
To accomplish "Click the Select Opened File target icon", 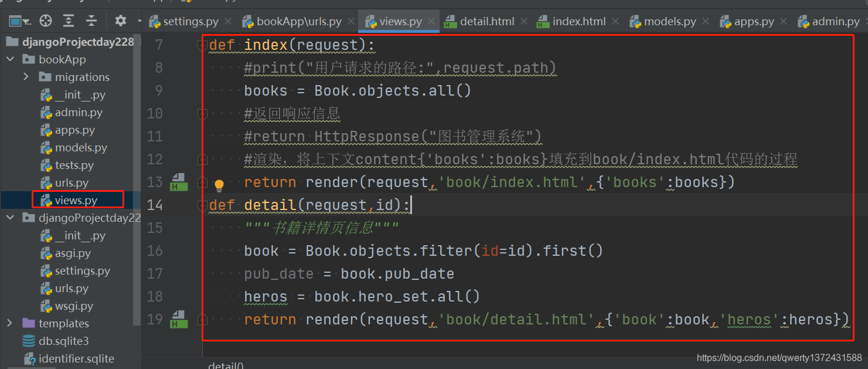I will tap(46, 21).
